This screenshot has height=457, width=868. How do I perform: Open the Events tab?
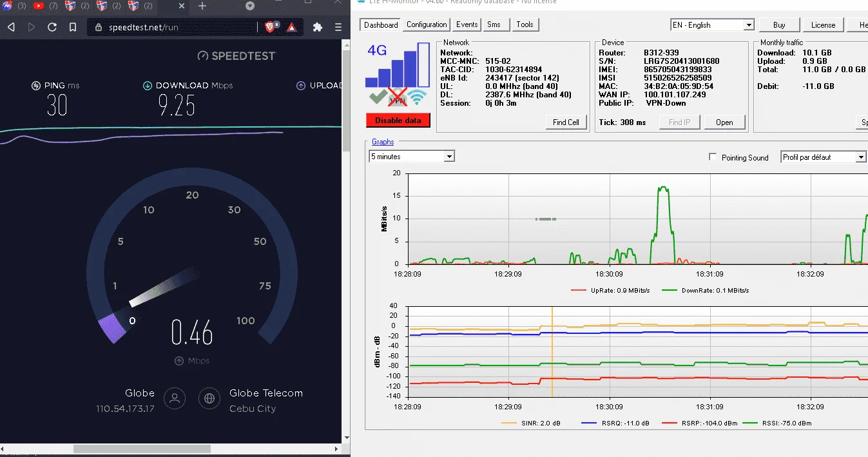point(467,24)
